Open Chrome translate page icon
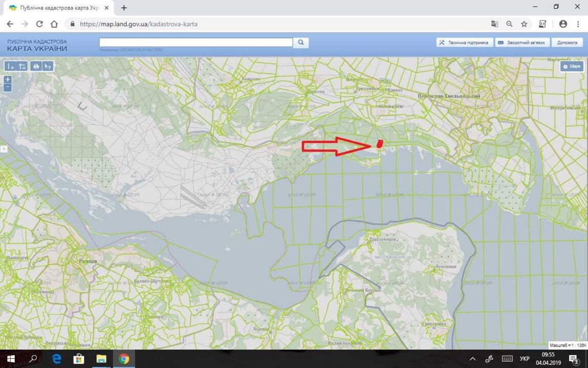The image size is (588, 368). [x=494, y=24]
